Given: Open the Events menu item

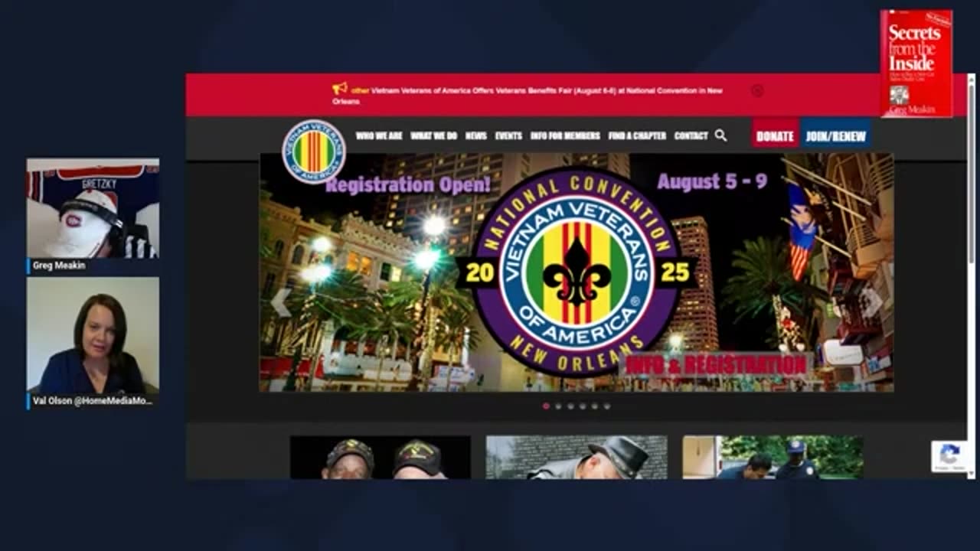Looking at the screenshot, I should pos(508,135).
